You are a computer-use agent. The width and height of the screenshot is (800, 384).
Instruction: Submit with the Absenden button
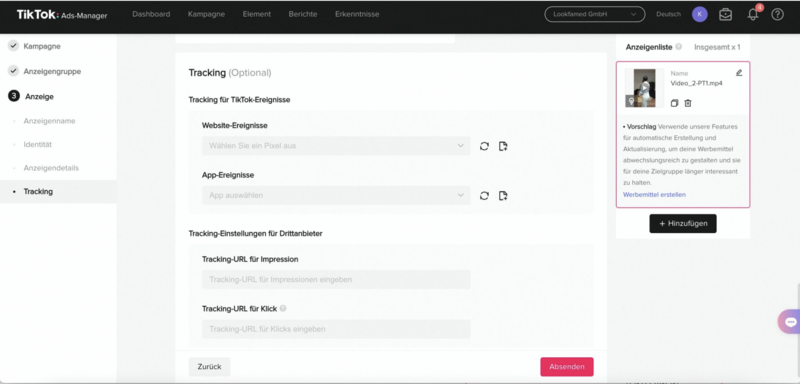coord(567,367)
